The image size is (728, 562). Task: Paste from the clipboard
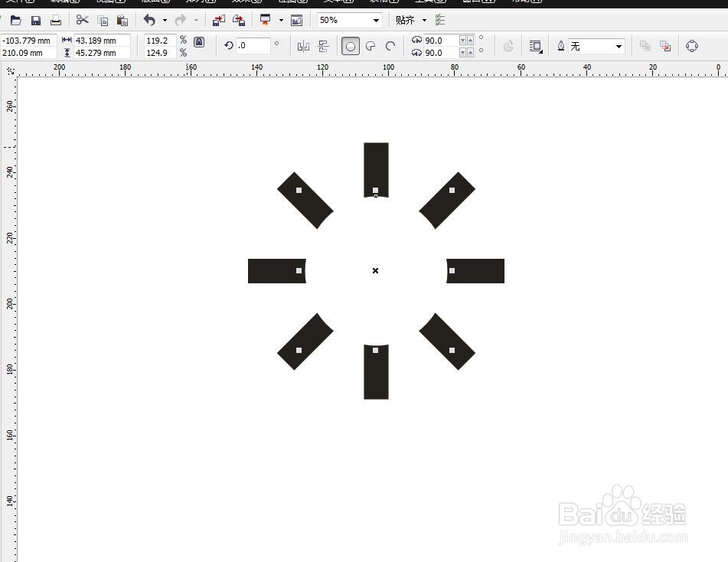121,20
